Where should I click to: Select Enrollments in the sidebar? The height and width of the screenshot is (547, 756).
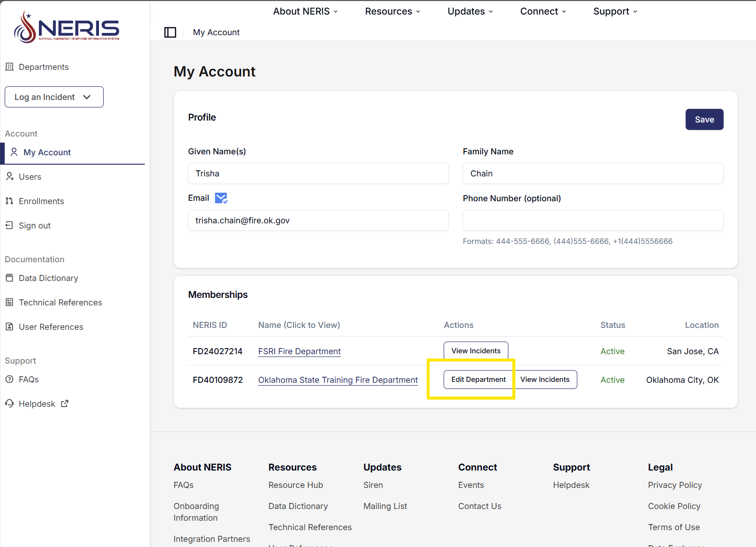click(41, 201)
